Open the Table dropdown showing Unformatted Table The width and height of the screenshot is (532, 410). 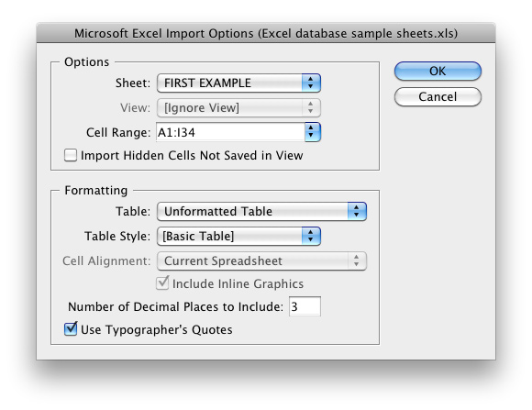[261, 211]
